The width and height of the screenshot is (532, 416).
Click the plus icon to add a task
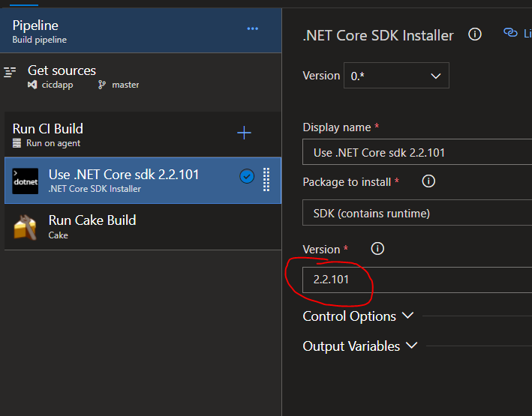pyautogui.click(x=244, y=133)
